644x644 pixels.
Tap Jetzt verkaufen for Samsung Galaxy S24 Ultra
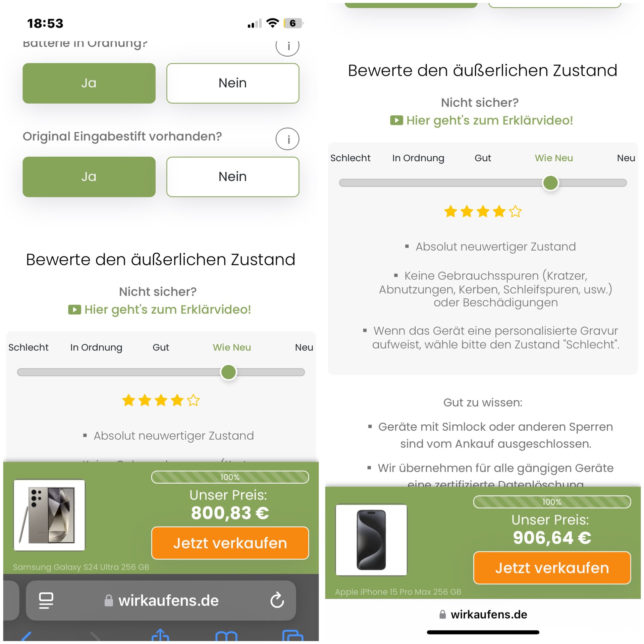pyautogui.click(x=230, y=543)
